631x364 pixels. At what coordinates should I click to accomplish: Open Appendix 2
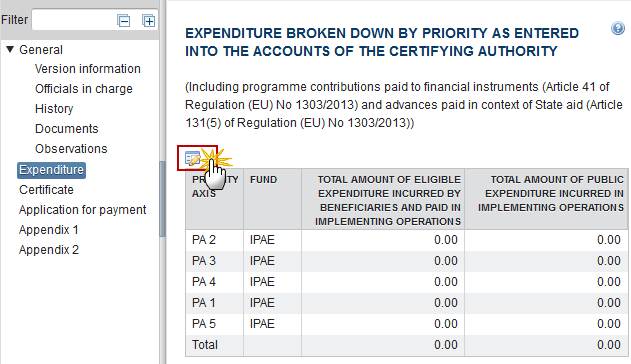coord(49,250)
